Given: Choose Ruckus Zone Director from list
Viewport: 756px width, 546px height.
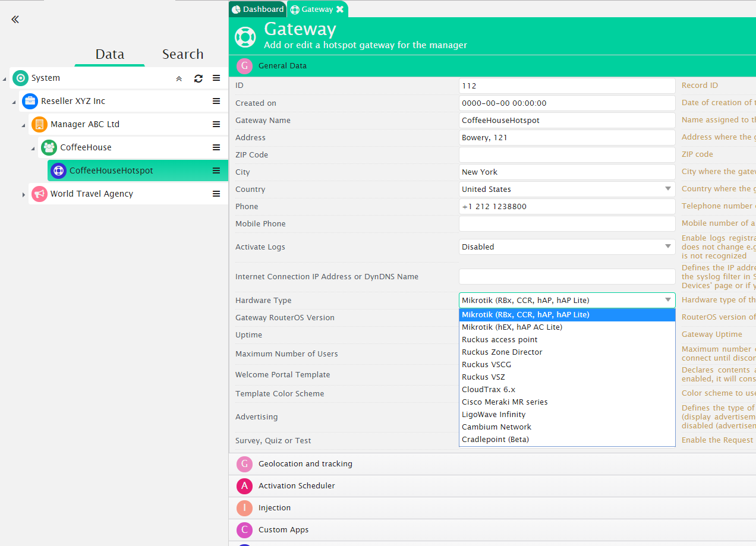Looking at the screenshot, I should point(502,352).
